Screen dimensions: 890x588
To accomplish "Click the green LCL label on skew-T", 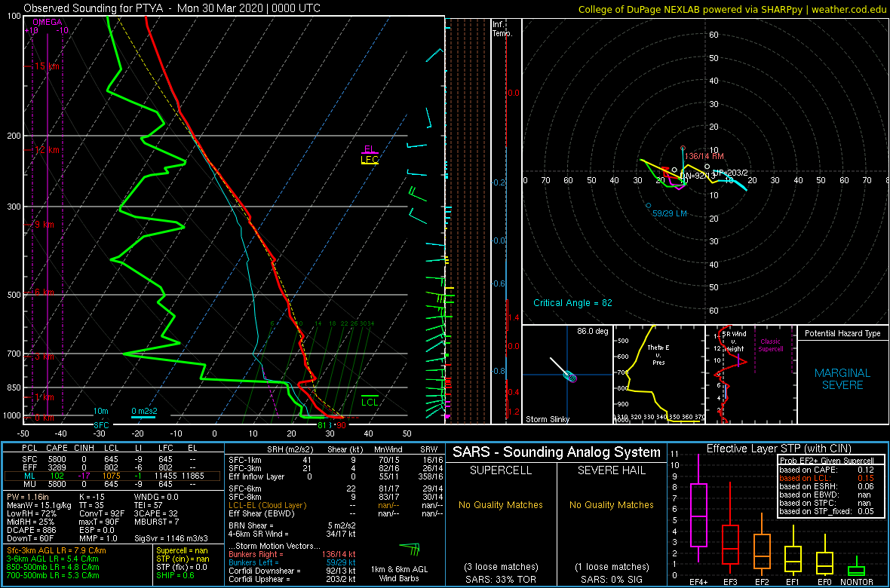I will point(370,402).
